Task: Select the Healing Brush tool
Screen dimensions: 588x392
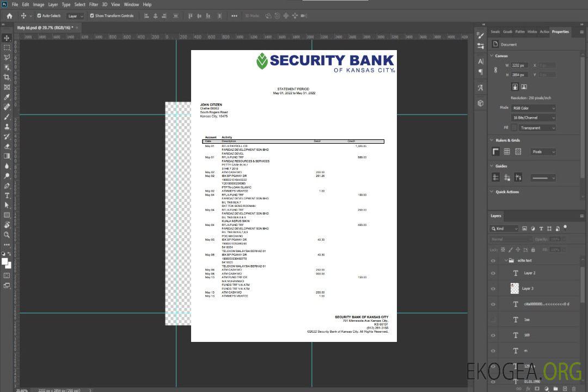Action: point(7,107)
